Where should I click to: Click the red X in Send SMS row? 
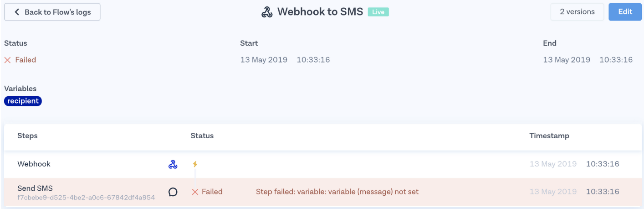195,192
